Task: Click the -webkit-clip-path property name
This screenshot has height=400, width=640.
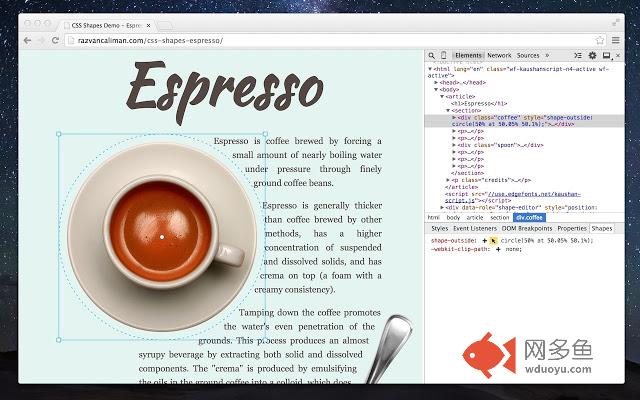Action: [460, 249]
